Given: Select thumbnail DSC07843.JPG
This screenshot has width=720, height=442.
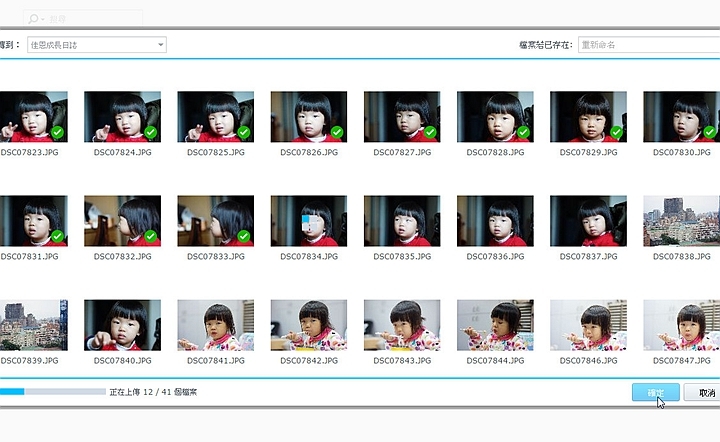Looking at the screenshot, I should coord(402,325).
